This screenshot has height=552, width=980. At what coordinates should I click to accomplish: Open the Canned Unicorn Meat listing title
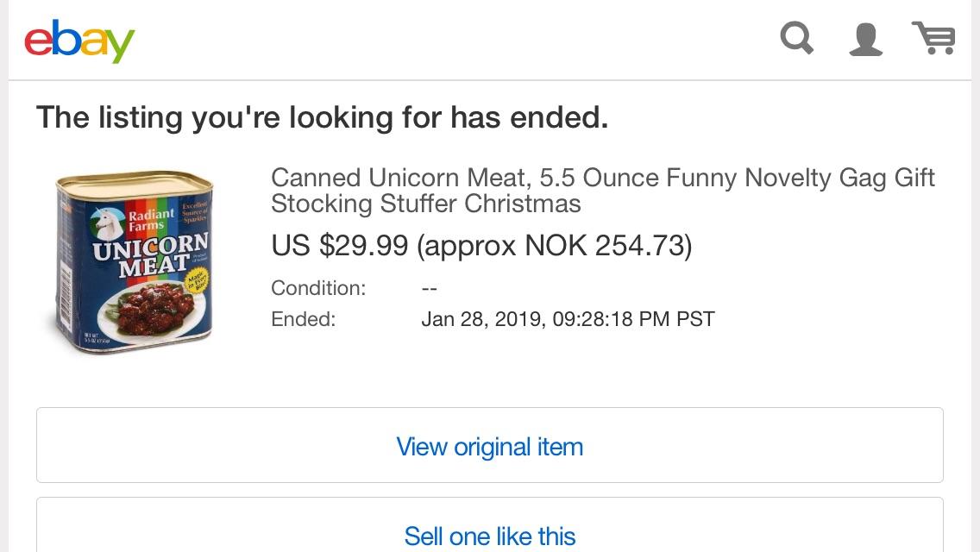(602, 178)
